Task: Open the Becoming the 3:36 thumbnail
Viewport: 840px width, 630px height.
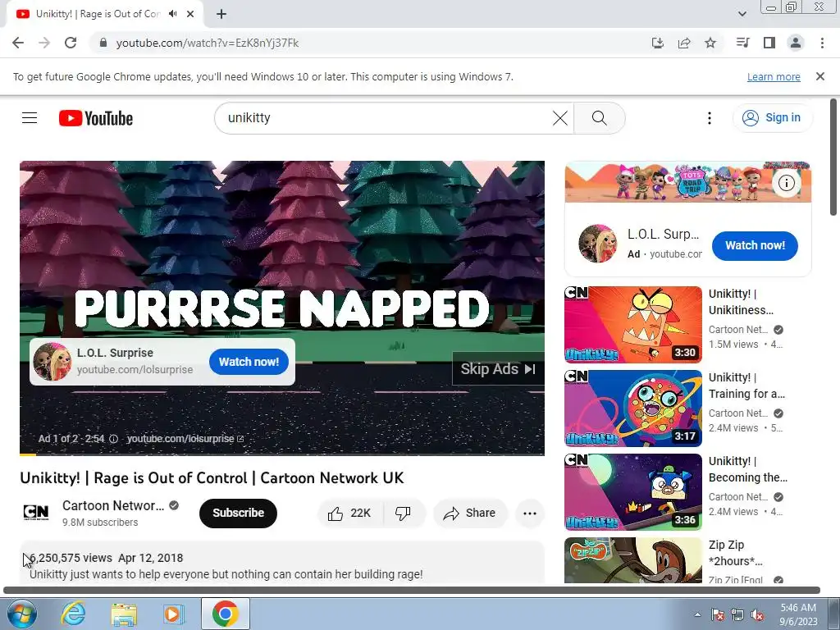Action: (x=633, y=492)
